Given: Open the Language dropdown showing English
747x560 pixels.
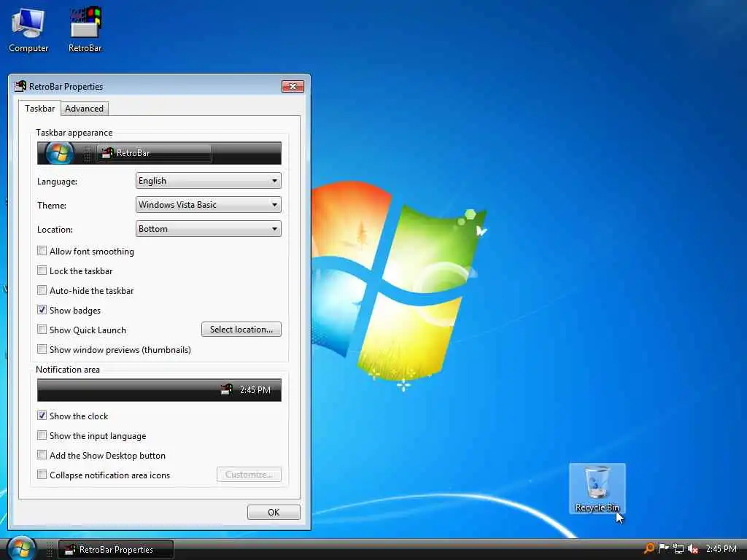Looking at the screenshot, I should click(208, 181).
